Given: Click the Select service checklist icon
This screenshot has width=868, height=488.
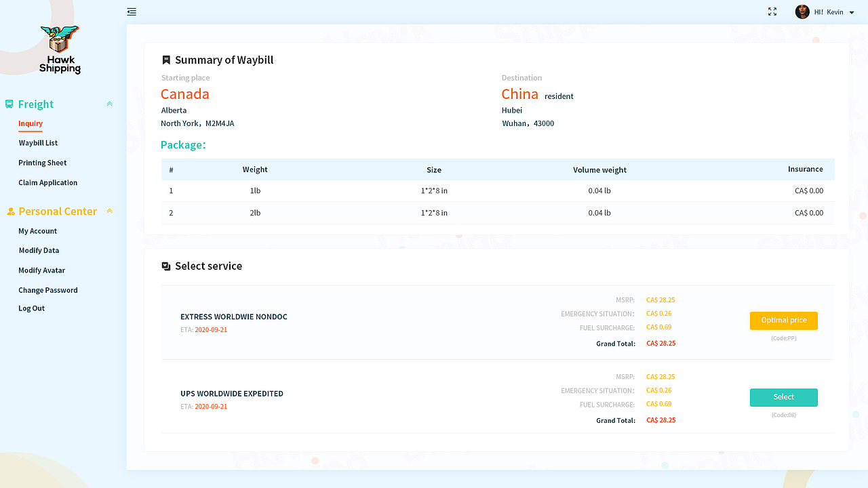Looking at the screenshot, I should click(166, 266).
